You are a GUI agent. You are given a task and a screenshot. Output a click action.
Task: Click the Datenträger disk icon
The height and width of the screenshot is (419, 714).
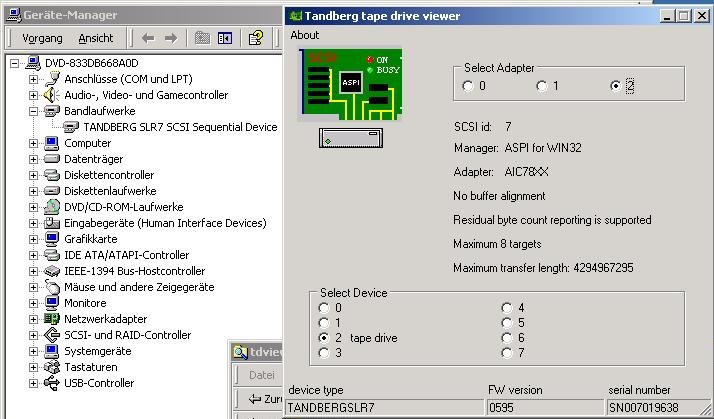pos(51,159)
